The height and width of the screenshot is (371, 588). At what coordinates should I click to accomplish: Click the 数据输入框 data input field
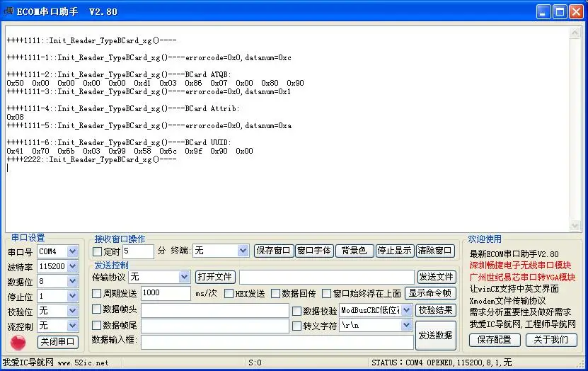click(277, 342)
